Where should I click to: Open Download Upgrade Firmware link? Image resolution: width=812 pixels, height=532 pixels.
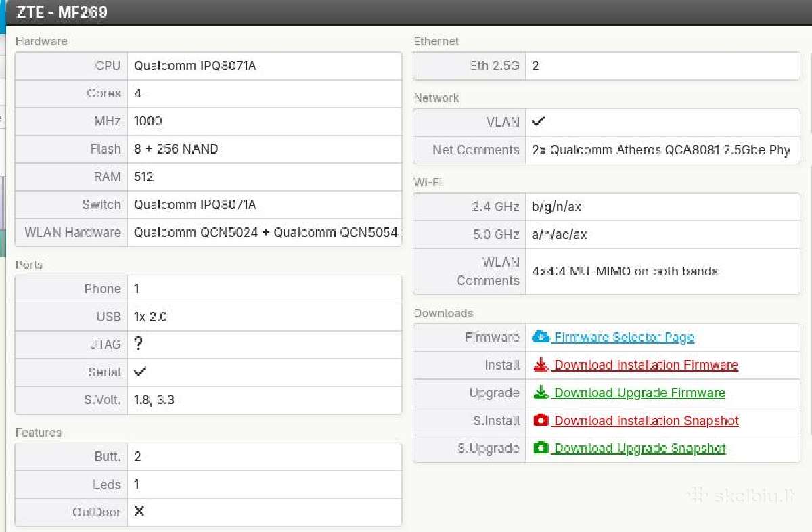639,393
